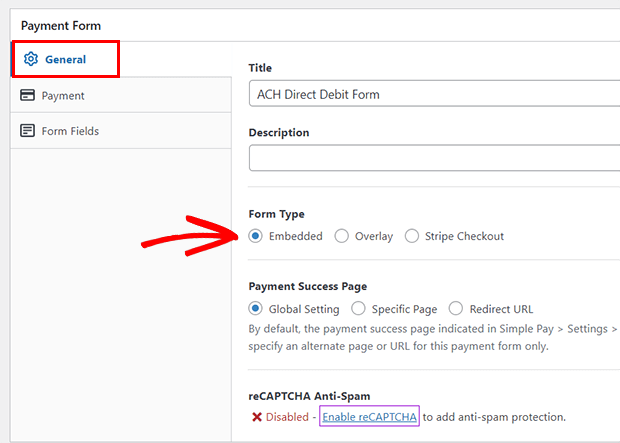Click the Title field label
Screen dimensions: 620x443
click(260, 68)
